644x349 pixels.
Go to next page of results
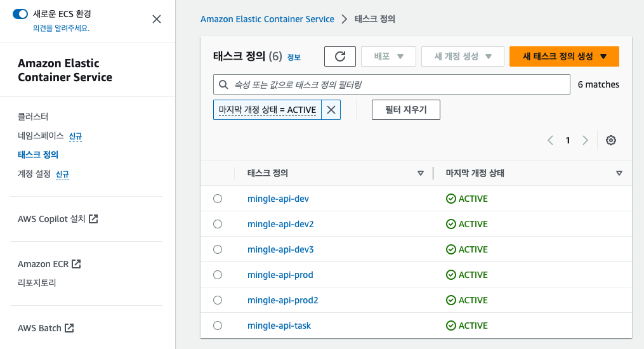[x=585, y=140]
